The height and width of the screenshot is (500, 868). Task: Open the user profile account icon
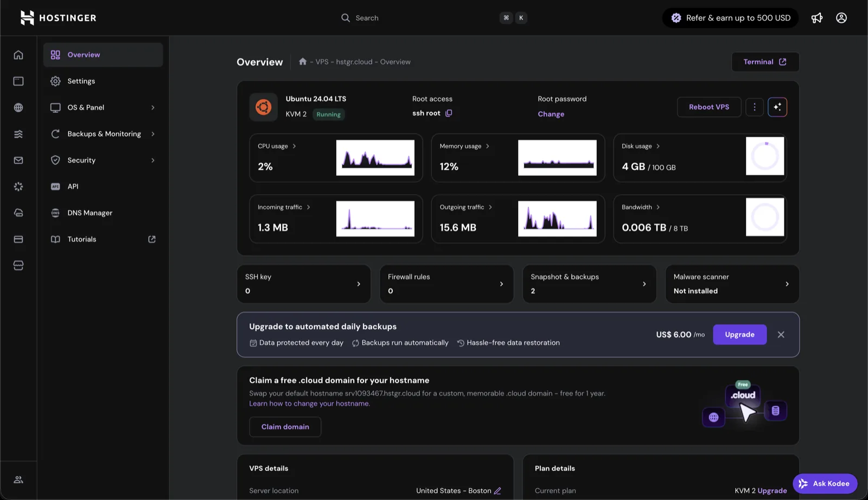[841, 18]
